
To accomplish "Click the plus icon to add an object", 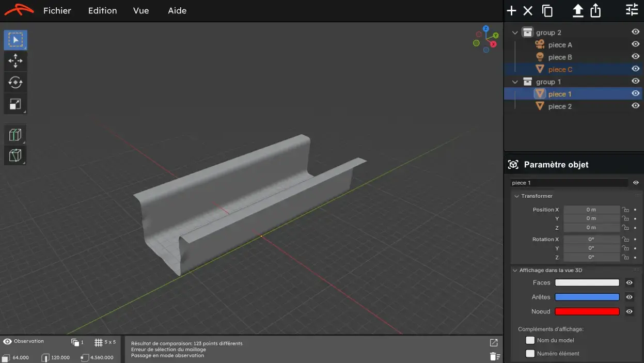I will [x=511, y=11].
